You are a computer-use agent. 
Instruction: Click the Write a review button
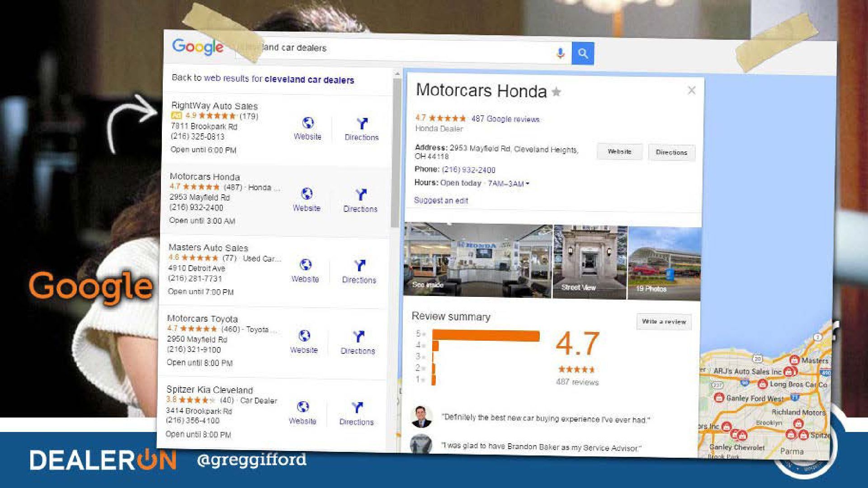[664, 322]
